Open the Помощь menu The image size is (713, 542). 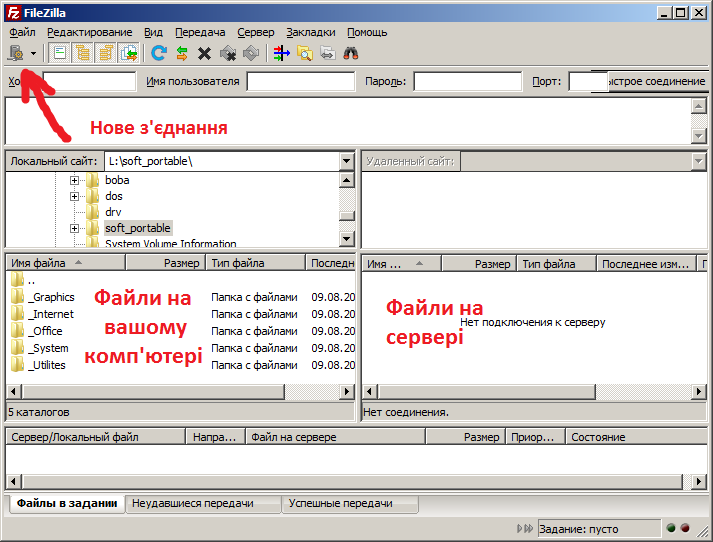click(367, 32)
